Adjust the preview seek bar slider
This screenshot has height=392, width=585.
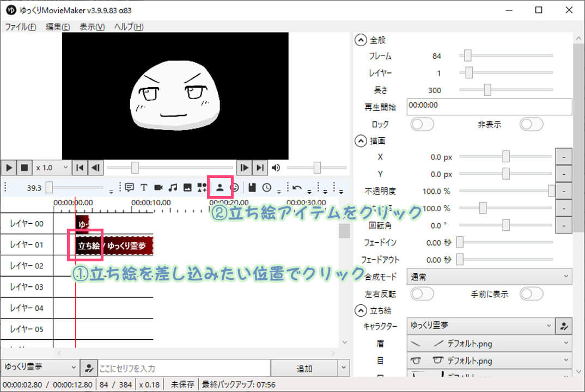135,168
